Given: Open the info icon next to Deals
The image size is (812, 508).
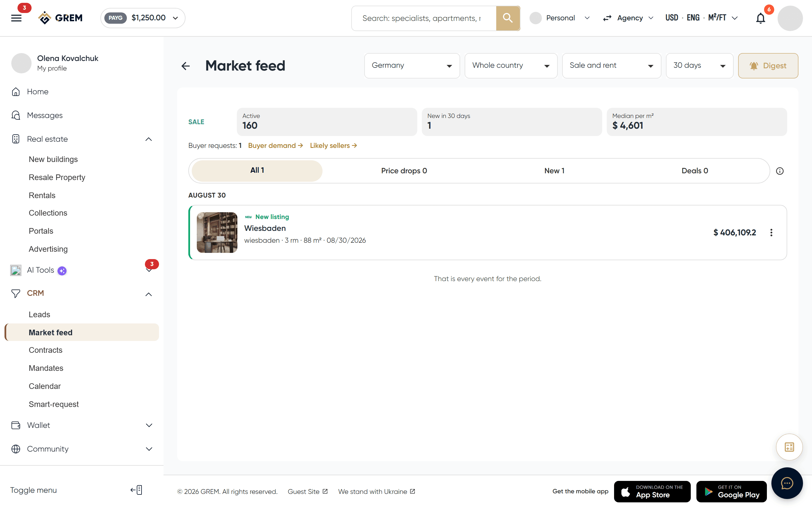Looking at the screenshot, I should pos(780,171).
